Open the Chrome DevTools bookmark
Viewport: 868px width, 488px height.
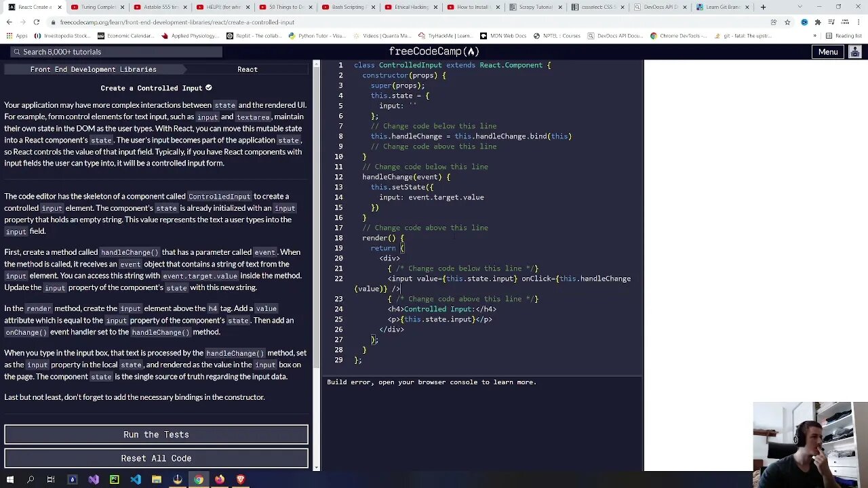pyautogui.click(x=678, y=36)
